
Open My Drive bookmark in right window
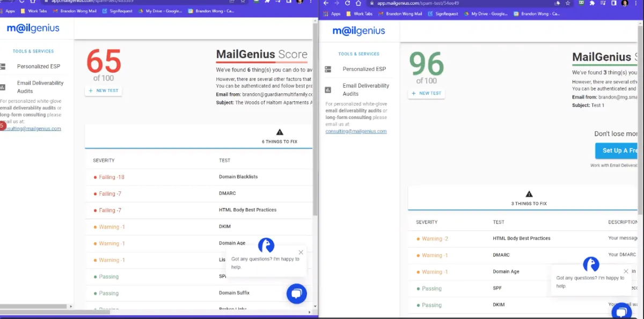click(486, 14)
